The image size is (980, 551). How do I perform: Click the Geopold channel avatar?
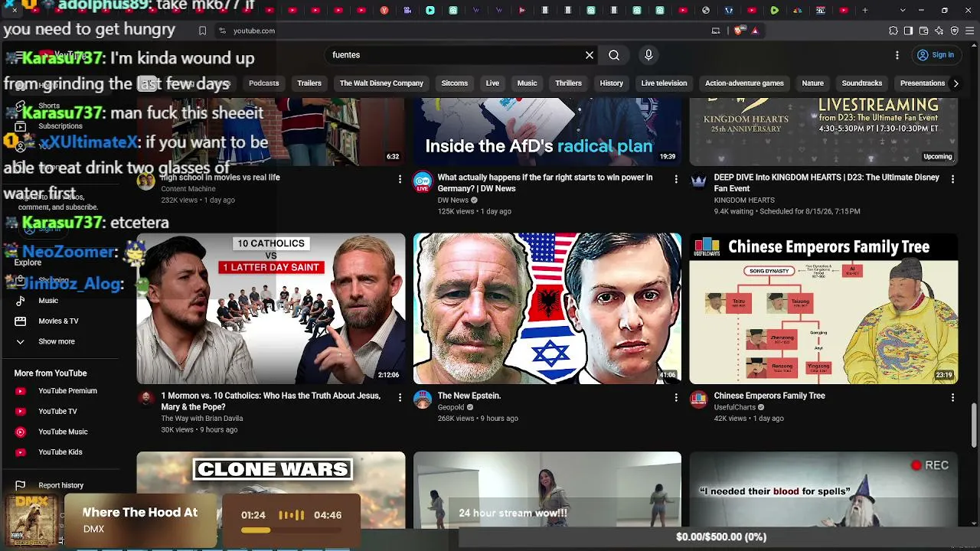tap(423, 399)
